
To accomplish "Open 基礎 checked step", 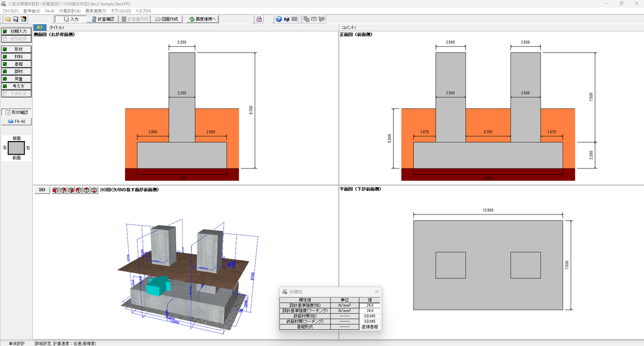I will 16,64.
